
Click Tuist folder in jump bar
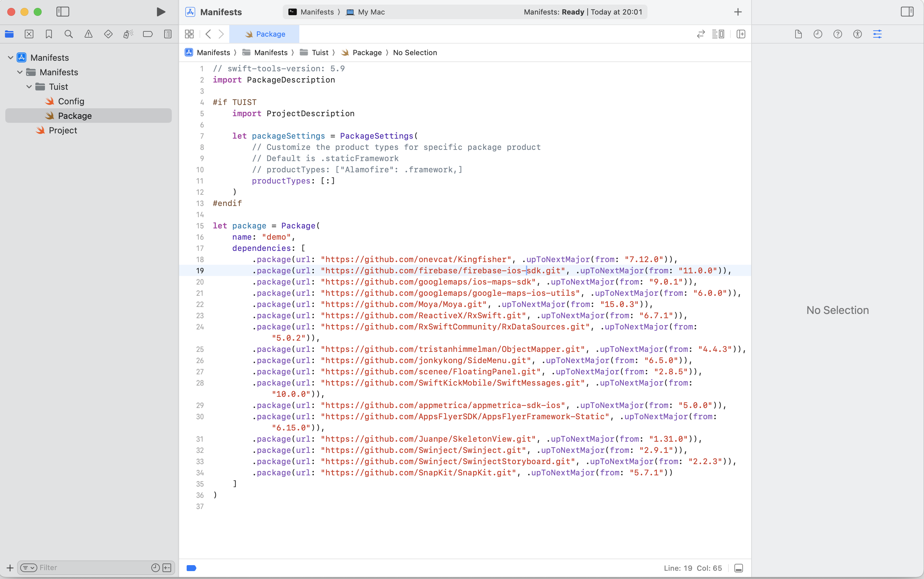[314, 52]
